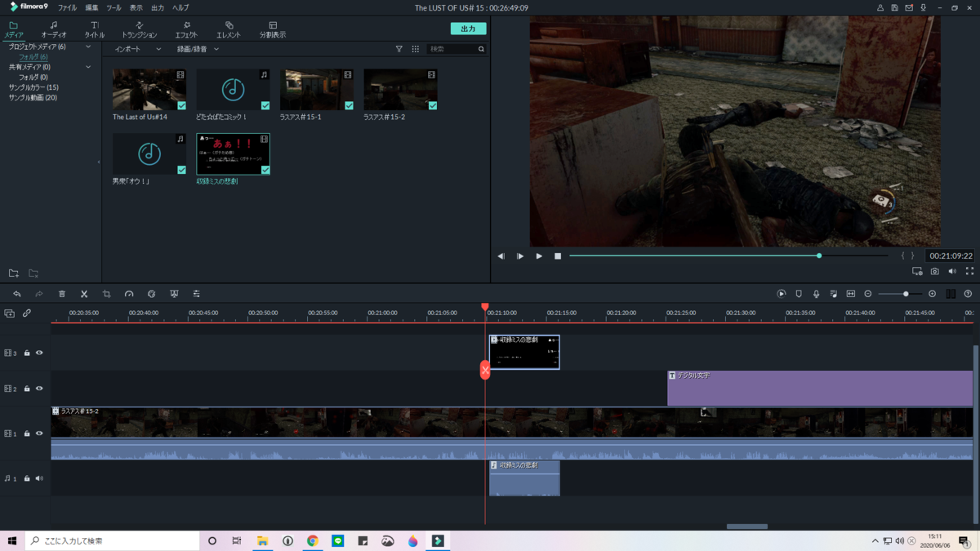Step back to previous frame

[x=501, y=256]
